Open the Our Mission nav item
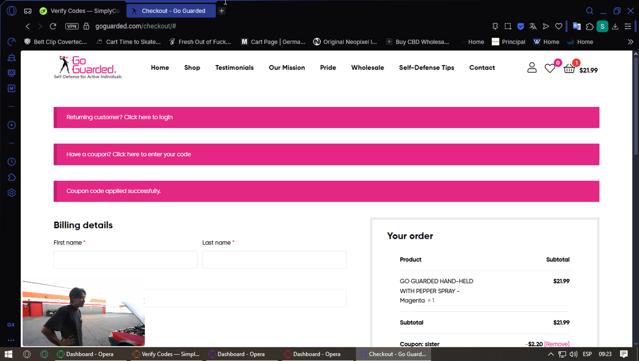 pos(287,68)
